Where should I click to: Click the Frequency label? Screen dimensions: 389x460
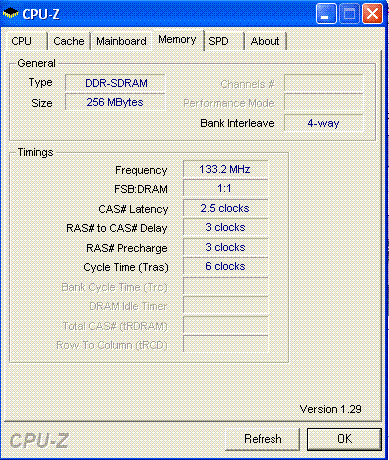point(141,170)
